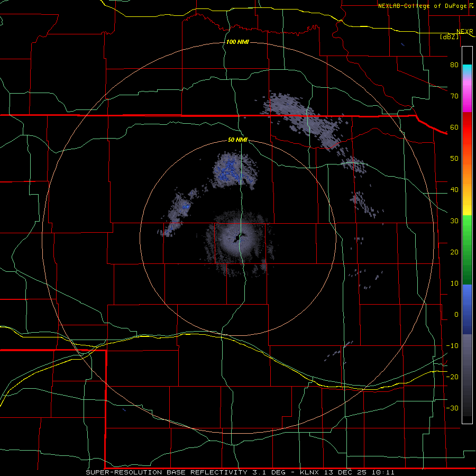Click the '13 DEC 25 10:11' timestamp

360,472
